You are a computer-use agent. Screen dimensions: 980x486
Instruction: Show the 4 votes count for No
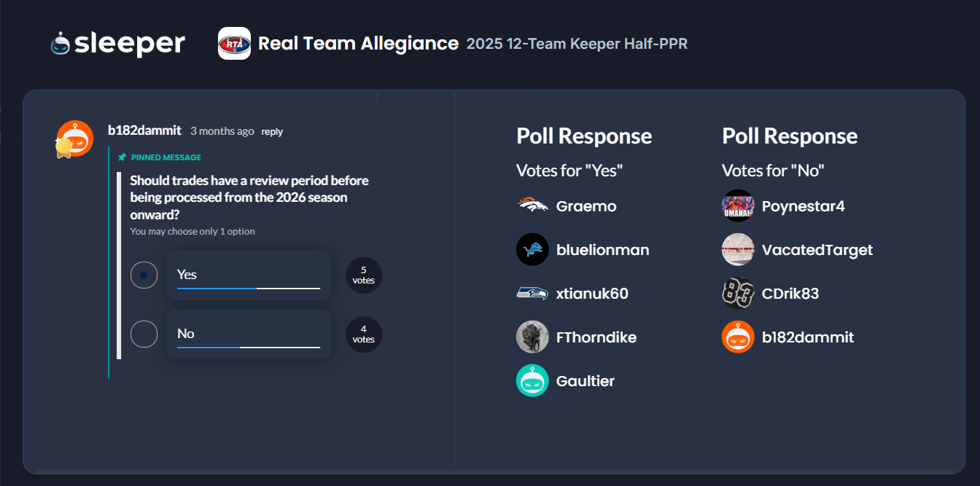(363, 334)
